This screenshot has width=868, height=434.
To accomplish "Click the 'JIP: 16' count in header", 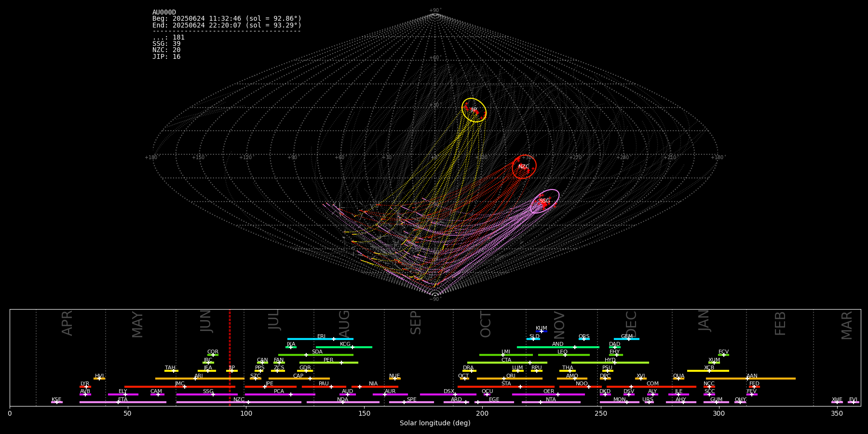I will [x=166, y=57].
